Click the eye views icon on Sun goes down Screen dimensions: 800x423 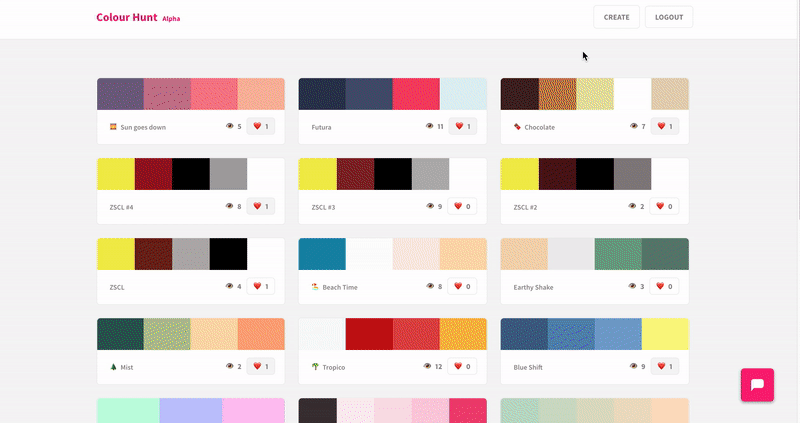pos(230,126)
